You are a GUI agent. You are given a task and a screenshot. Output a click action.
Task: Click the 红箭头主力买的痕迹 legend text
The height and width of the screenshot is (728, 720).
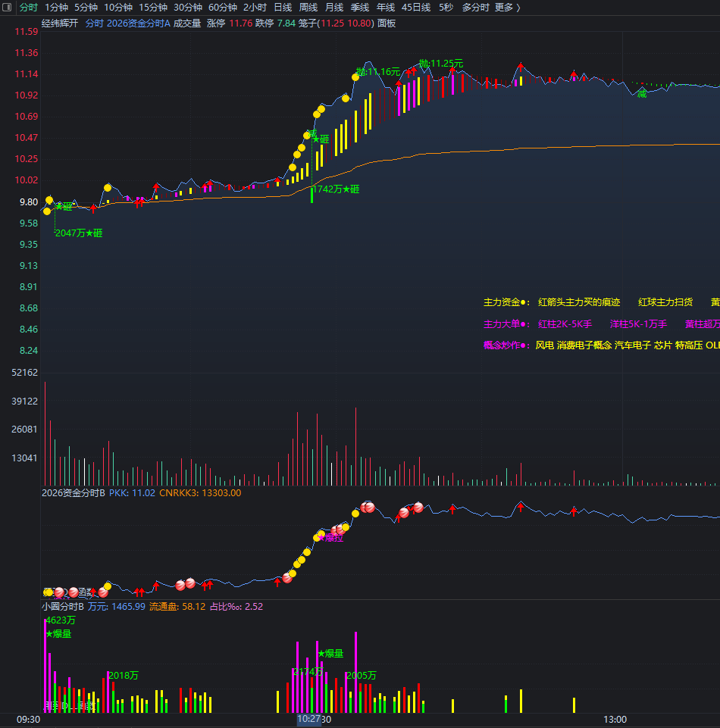pyautogui.click(x=579, y=302)
